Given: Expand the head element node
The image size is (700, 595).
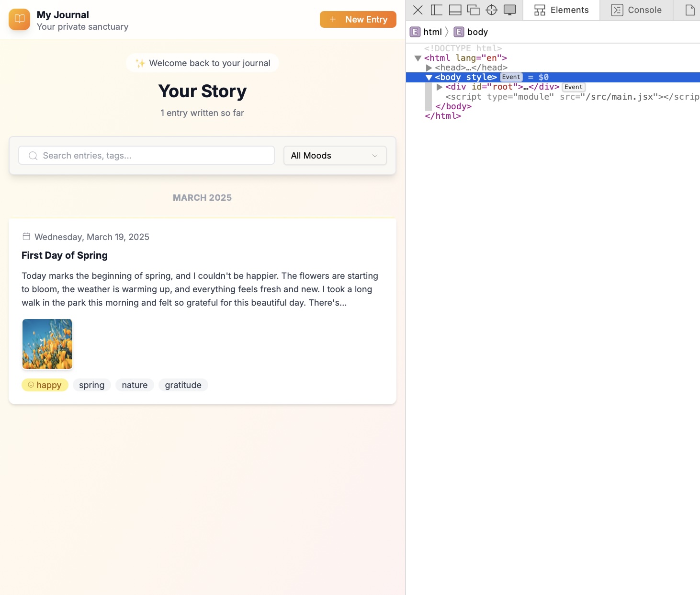Looking at the screenshot, I should [x=429, y=68].
